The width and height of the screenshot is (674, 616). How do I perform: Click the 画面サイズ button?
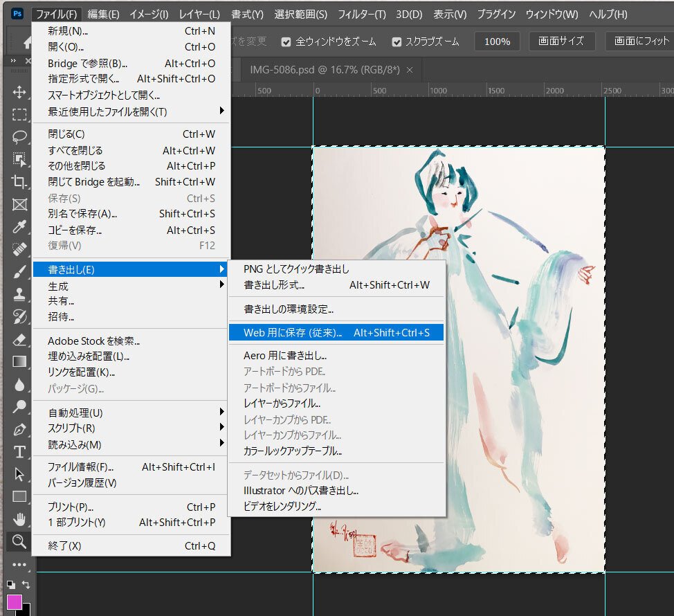pos(561,42)
